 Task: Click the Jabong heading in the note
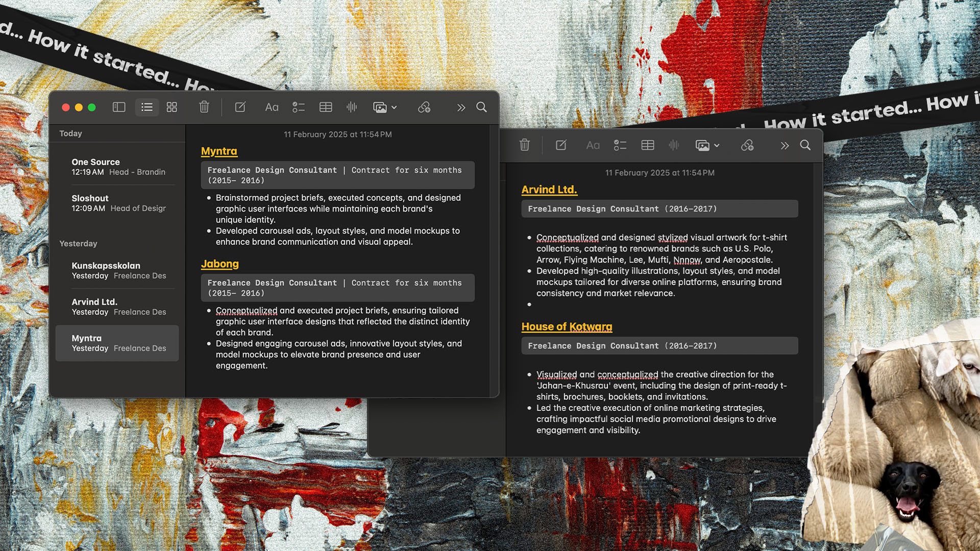(x=220, y=264)
